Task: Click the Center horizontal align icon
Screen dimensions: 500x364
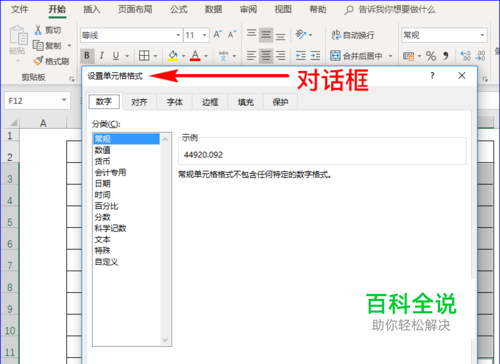Action: tap(266, 56)
